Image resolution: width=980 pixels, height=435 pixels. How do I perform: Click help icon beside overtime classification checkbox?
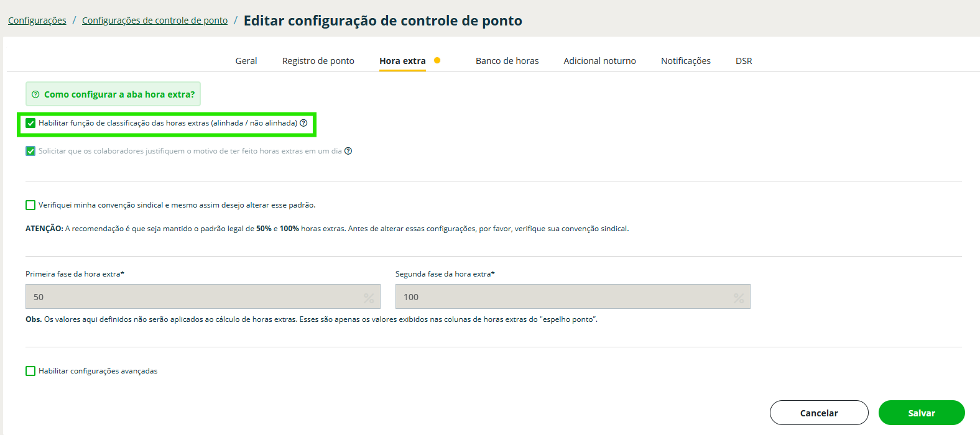coord(303,123)
